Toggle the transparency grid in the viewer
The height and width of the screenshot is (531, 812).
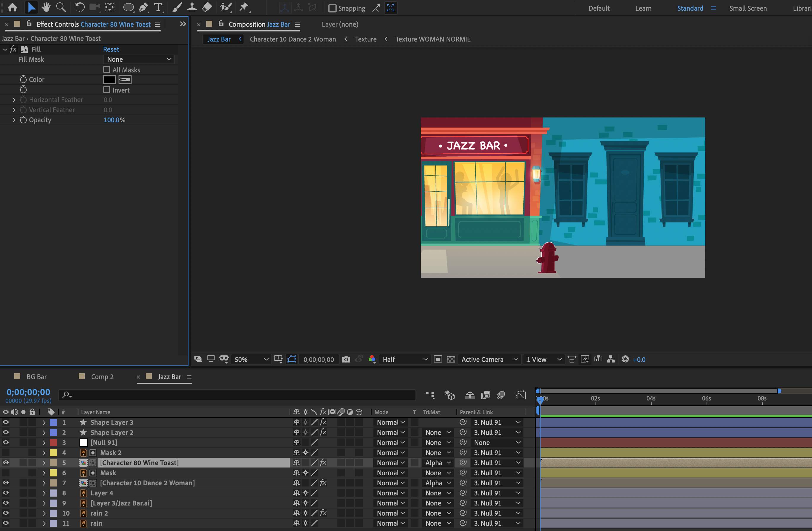pyautogui.click(x=451, y=359)
